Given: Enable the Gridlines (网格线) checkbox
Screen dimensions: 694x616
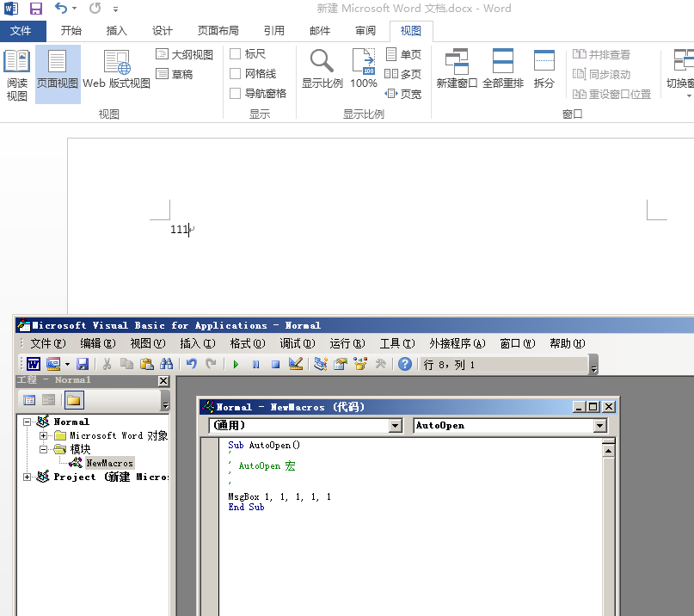Looking at the screenshot, I should coord(236,73).
